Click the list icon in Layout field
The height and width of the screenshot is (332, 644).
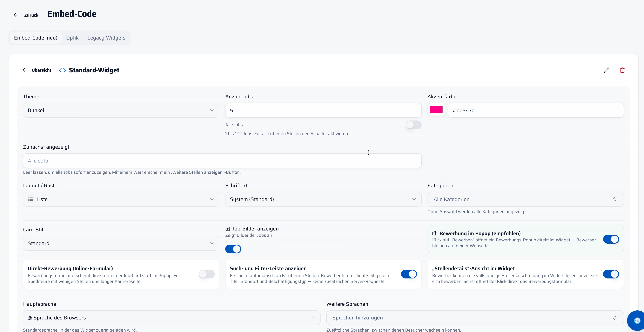click(x=31, y=199)
